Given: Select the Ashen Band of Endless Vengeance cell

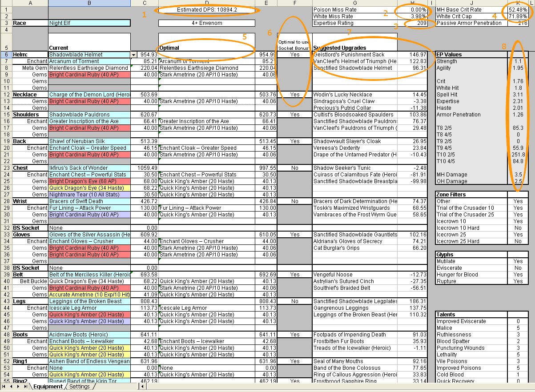Looking at the screenshot, I should [89, 361].
